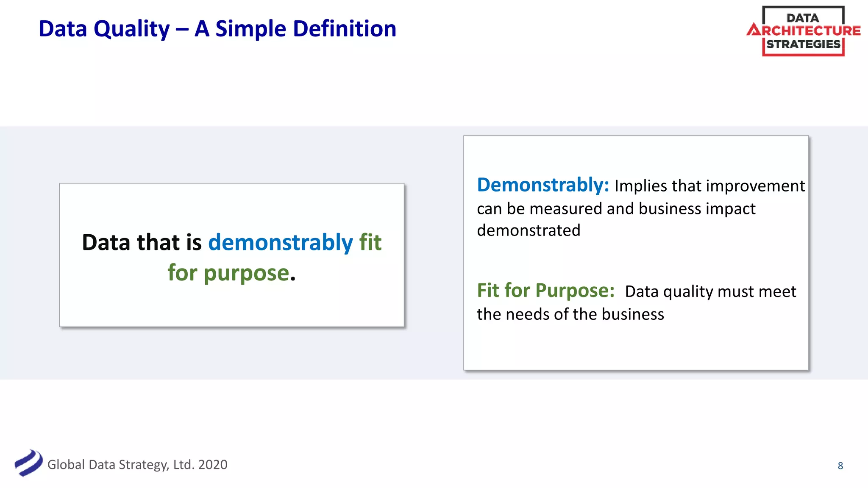Click the phrase Implies that improvement
Screen dimensions: 868x488
[709, 186]
